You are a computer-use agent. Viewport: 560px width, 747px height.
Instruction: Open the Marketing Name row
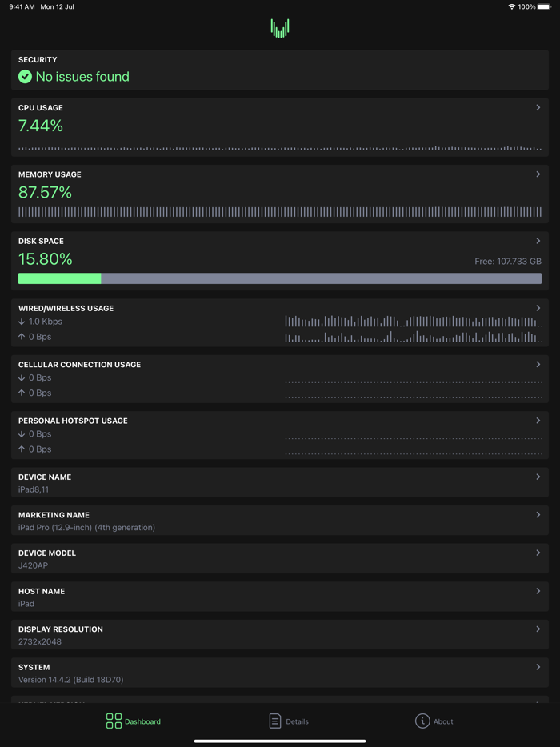(x=280, y=521)
